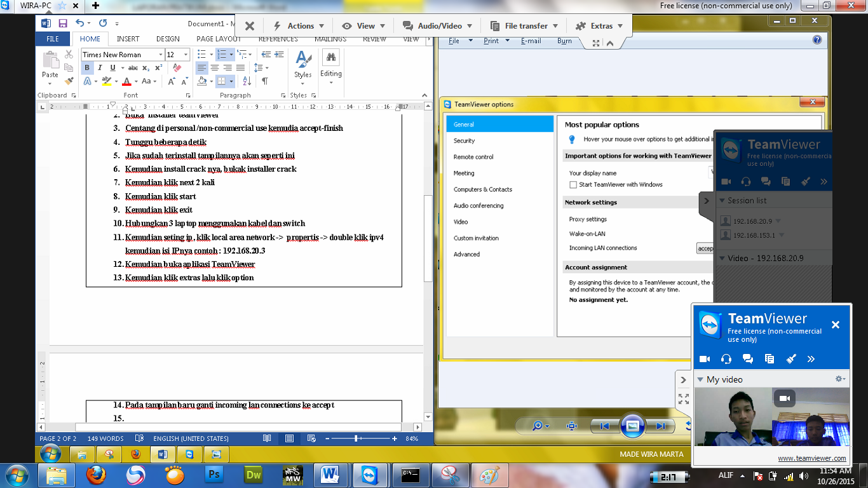Apply strikethrough formatting in Word
Image resolution: width=868 pixels, height=488 pixels.
click(x=133, y=68)
